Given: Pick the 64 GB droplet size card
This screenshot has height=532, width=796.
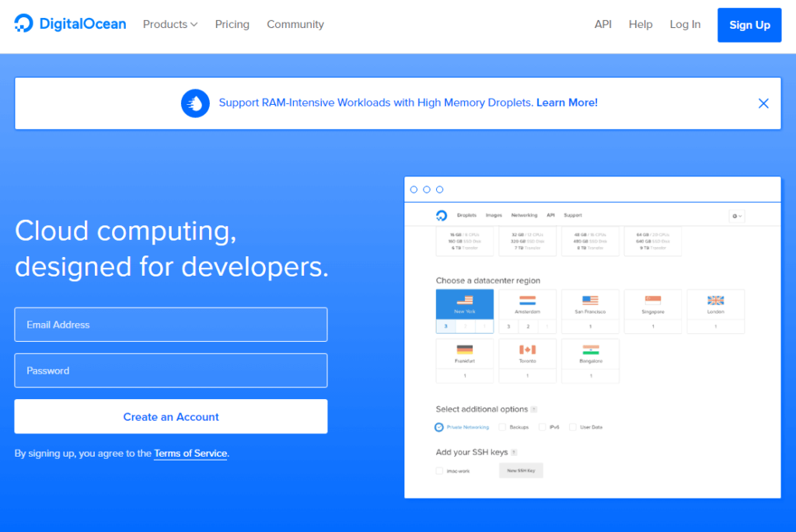Looking at the screenshot, I should [x=653, y=241].
